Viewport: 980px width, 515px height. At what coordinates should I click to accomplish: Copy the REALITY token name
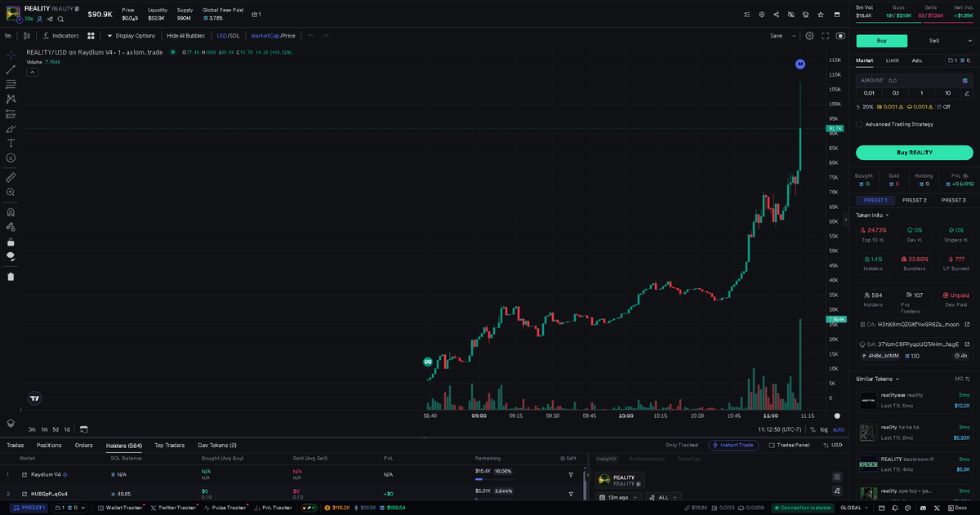pyautogui.click(x=78, y=8)
